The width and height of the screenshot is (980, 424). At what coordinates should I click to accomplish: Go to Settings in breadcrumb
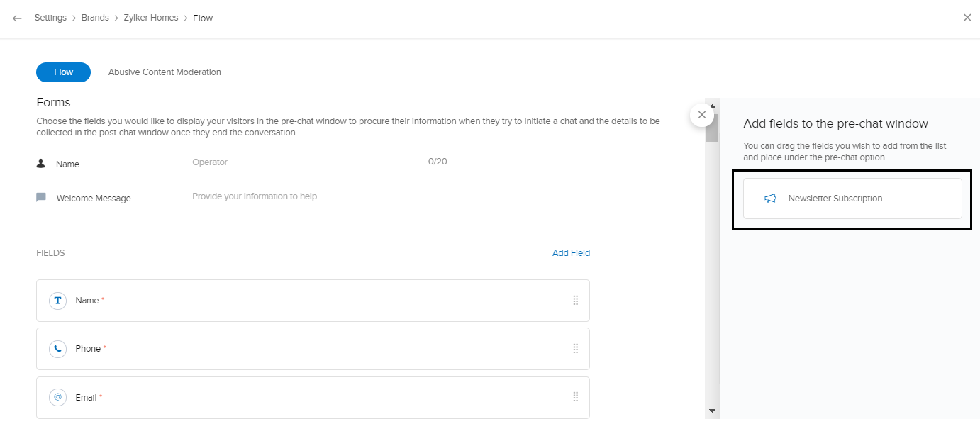point(50,18)
